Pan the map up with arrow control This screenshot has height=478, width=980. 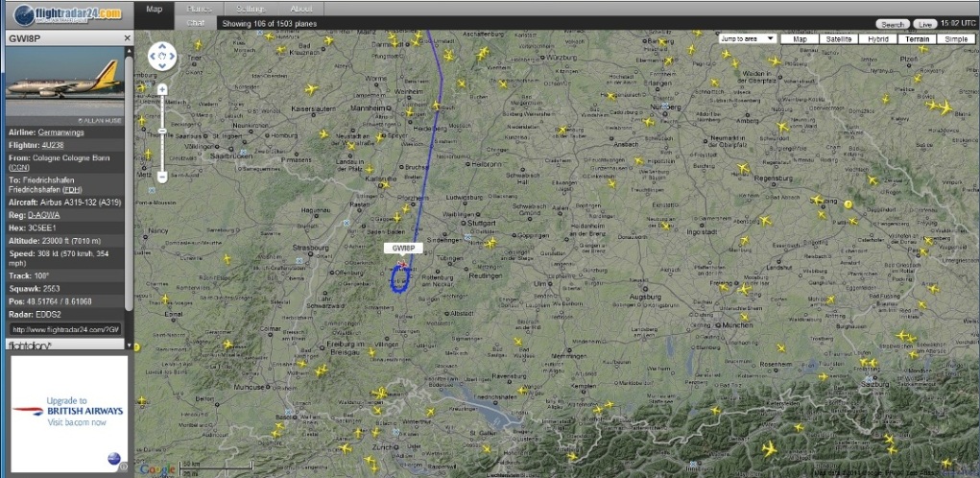pos(162,47)
